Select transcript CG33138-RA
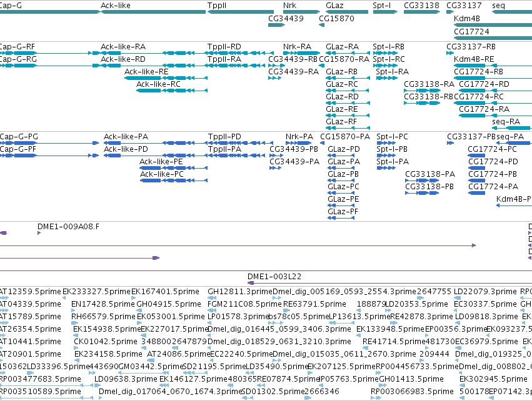This screenshot has height=401, width=532. pyautogui.click(x=429, y=84)
